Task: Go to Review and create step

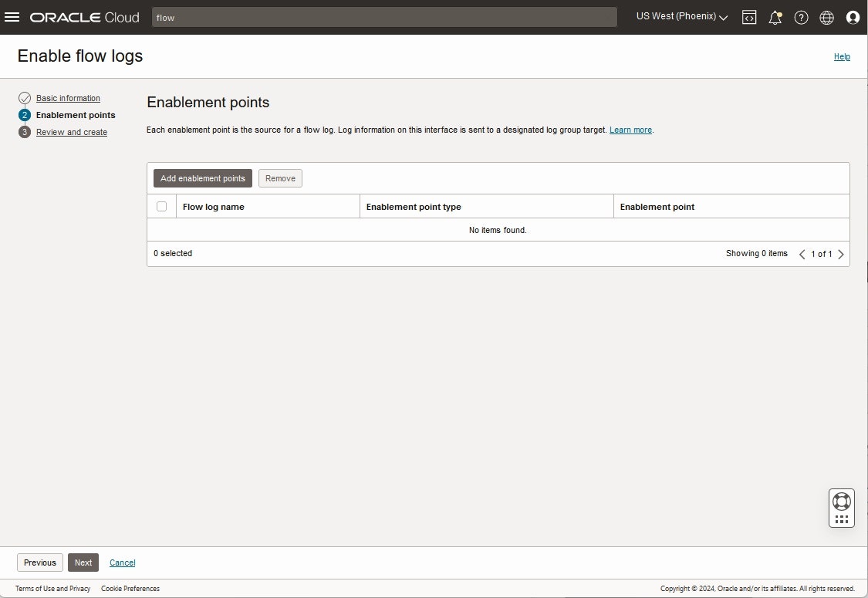Action: click(72, 132)
